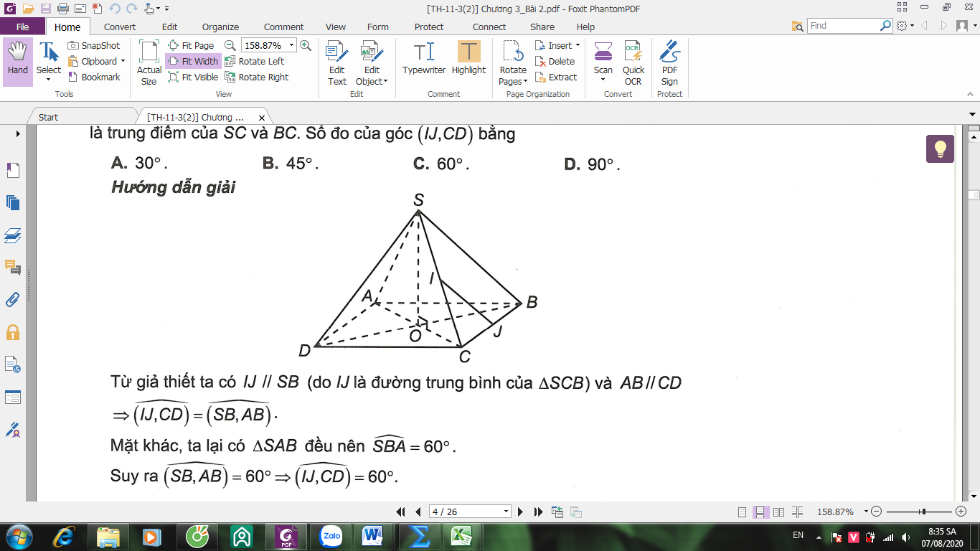The image size is (980, 551).
Task: Print the document from the quick access toolbar
Action: (62, 9)
